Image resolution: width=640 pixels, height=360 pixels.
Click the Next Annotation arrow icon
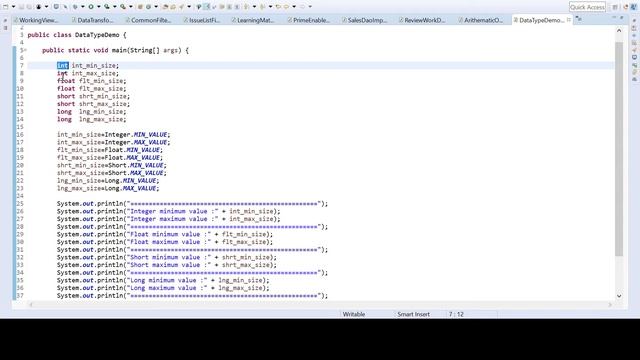pyautogui.click(x=246, y=7)
